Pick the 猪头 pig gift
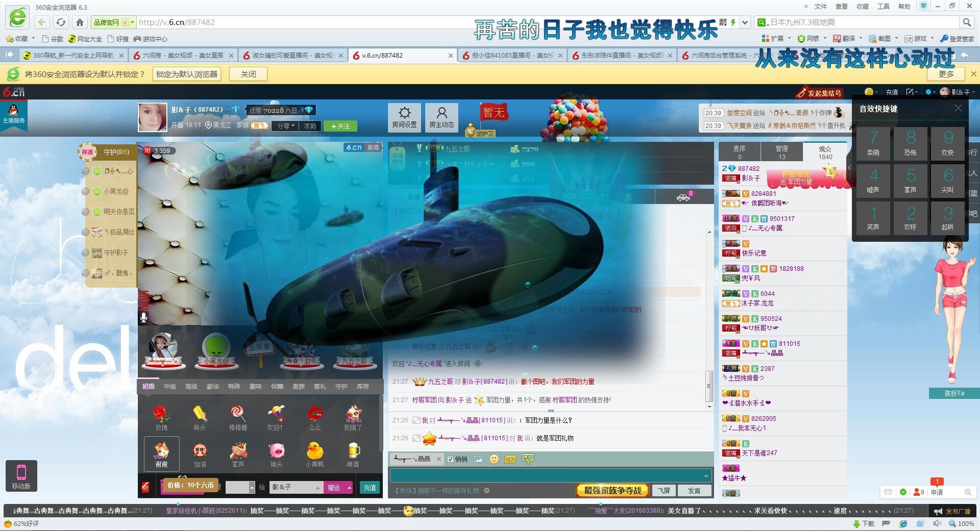Viewport: 980px width, 531px height. (276, 454)
